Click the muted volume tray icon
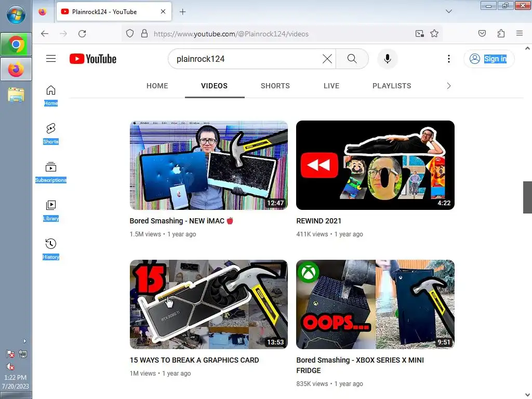532x399 pixels. pos(10,366)
